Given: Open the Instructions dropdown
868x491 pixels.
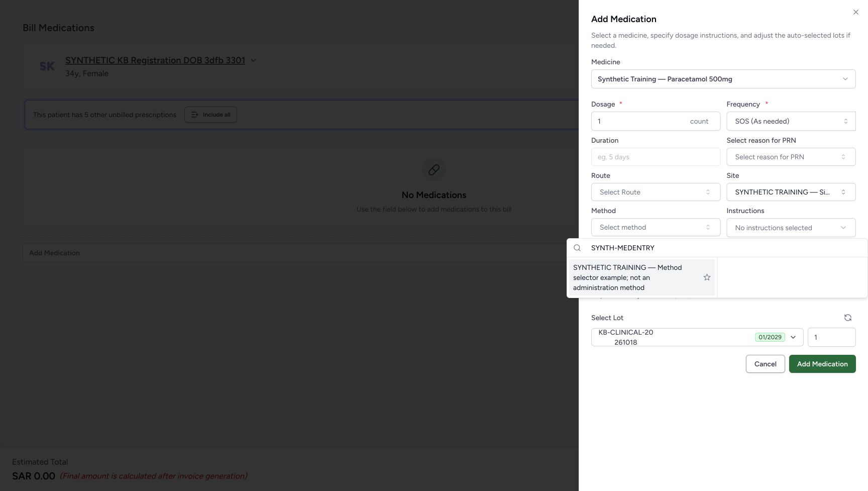Looking at the screenshot, I should point(791,228).
